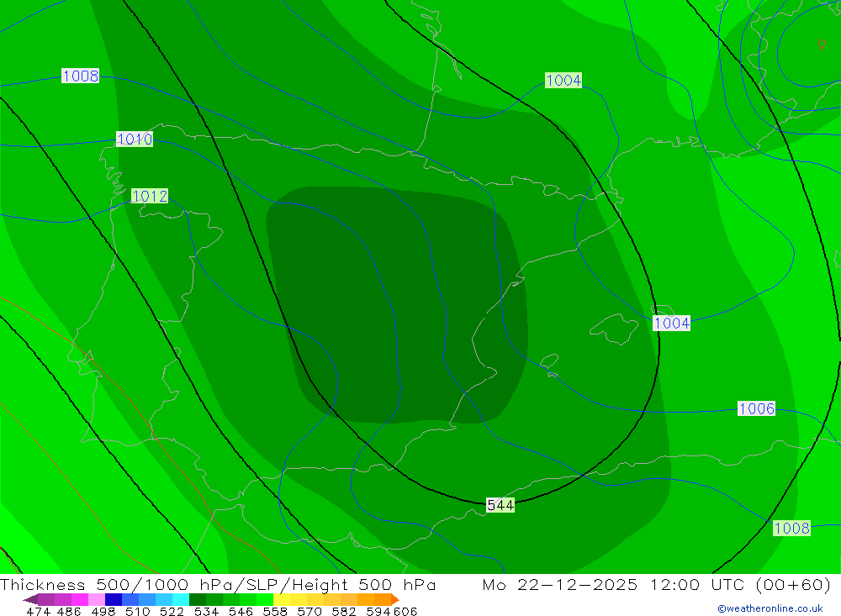Click the 582 legend value

coord(343,611)
